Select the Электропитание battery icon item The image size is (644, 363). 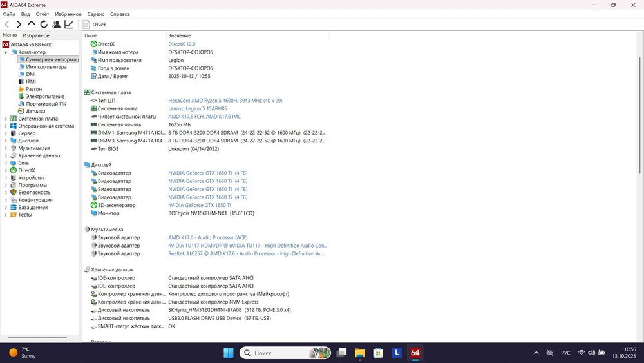click(21, 97)
